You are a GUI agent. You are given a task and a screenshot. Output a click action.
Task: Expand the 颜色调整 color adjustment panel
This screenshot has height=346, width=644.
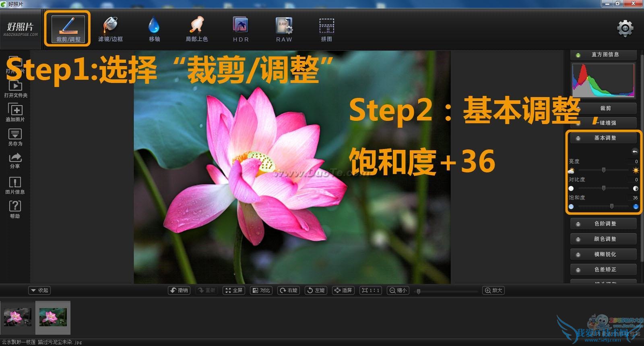point(604,239)
